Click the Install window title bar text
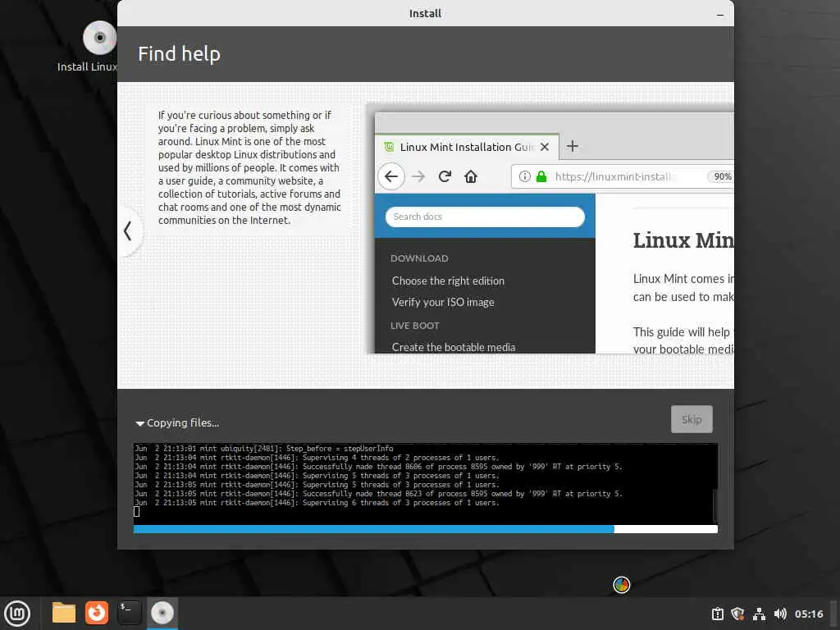Screen dimensions: 840x630 click(x=426, y=13)
